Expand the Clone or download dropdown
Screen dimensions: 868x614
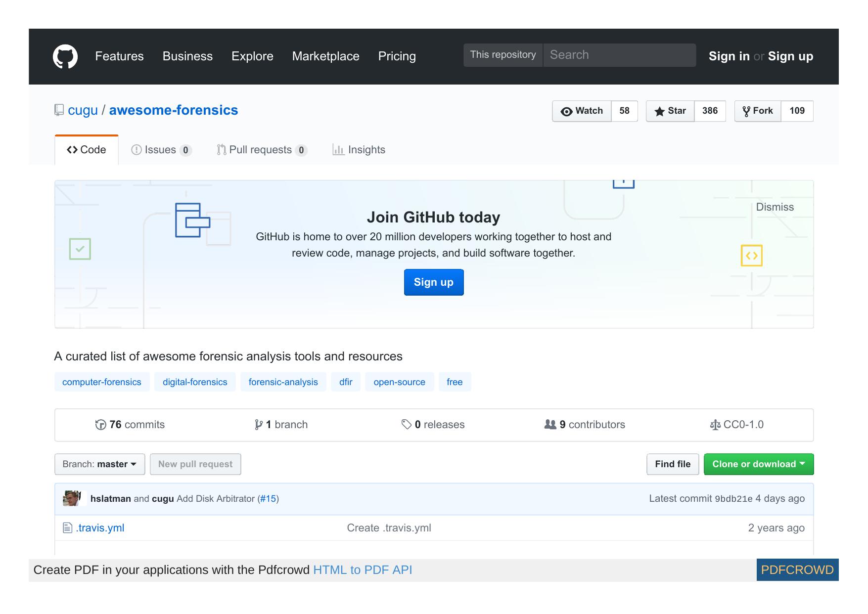(758, 464)
